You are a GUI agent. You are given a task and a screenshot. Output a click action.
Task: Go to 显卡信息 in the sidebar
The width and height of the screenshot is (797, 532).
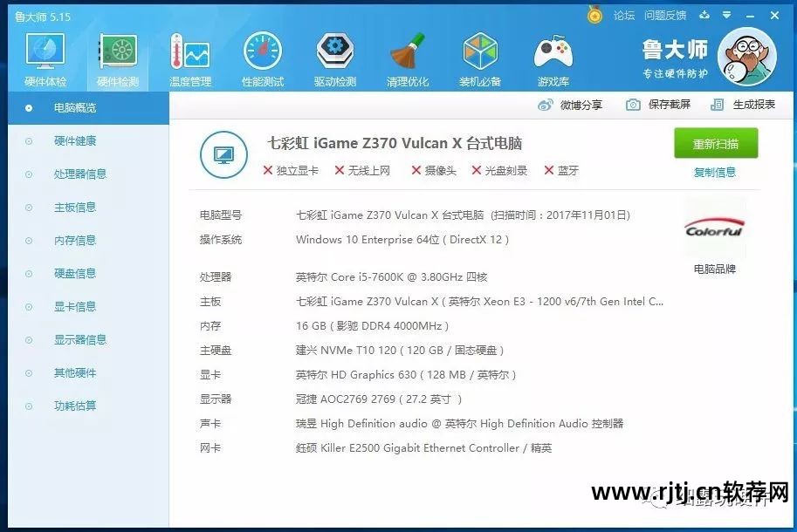tap(74, 307)
